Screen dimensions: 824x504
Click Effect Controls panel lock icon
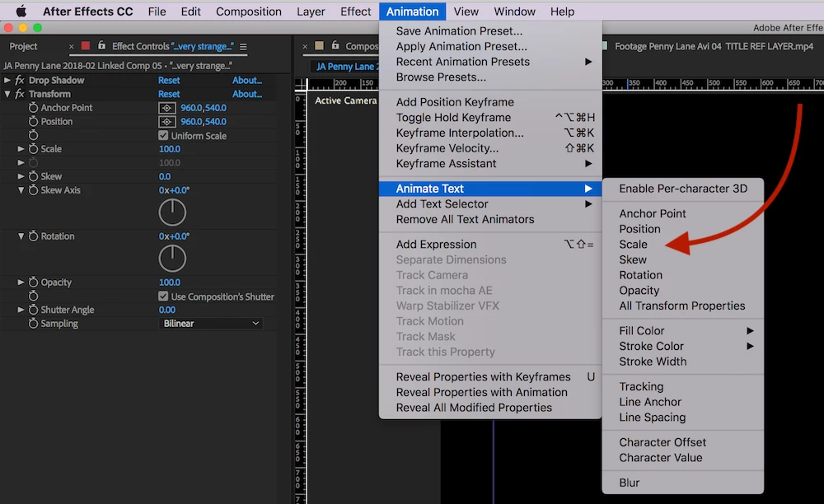click(101, 45)
